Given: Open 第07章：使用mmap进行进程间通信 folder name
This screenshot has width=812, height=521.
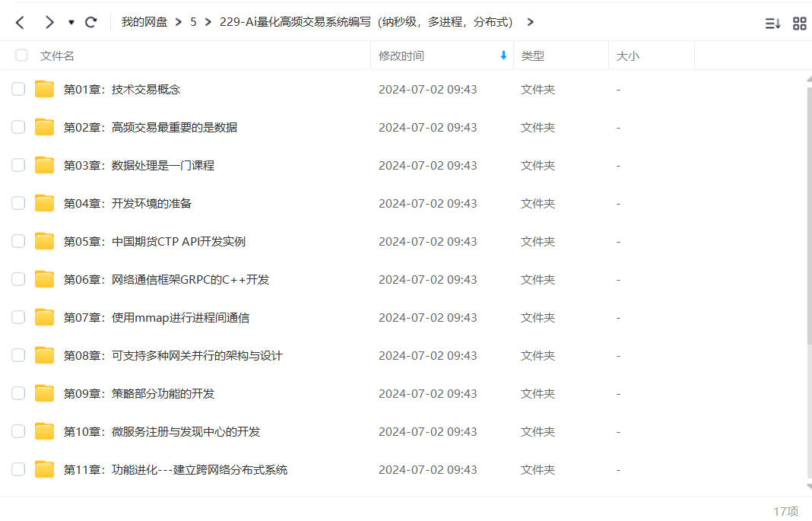Looking at the screenshot, I should click(x=157, y=317).
